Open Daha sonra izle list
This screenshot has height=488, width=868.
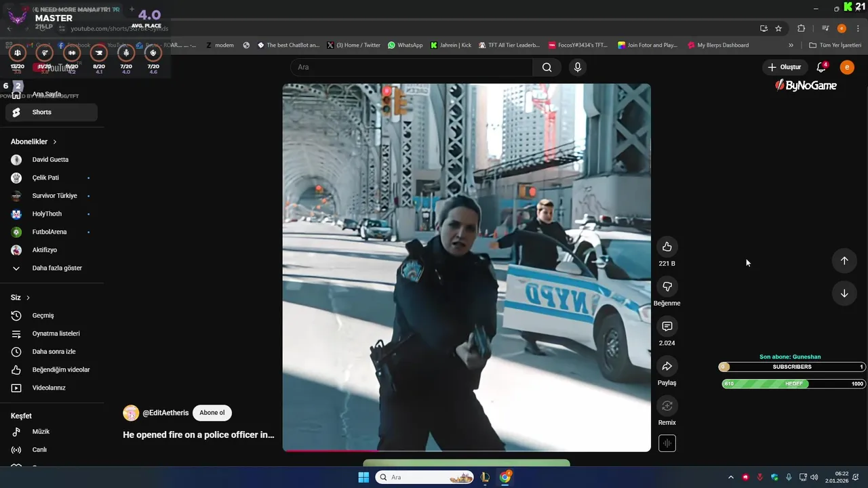click(52, 352)
